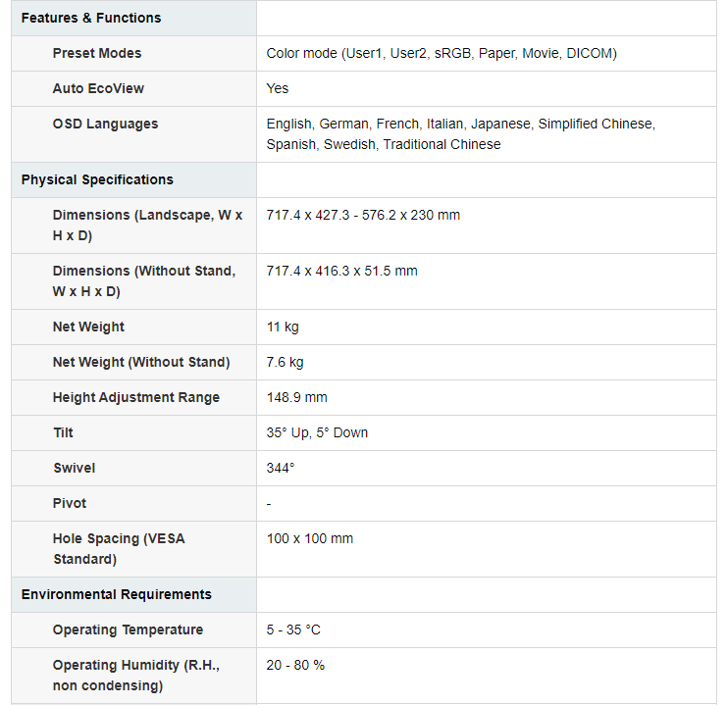
Task: Select the OSD languages list text
Action: pos(460,134)
